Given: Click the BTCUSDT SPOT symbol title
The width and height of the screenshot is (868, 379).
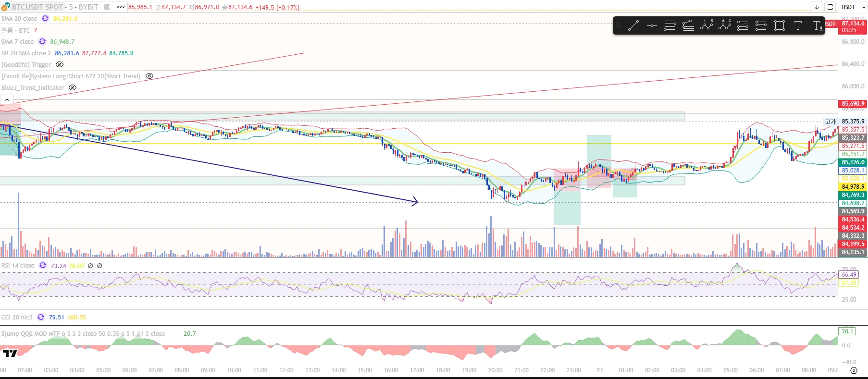Looking at the screenshot, I should click(37, 7).
